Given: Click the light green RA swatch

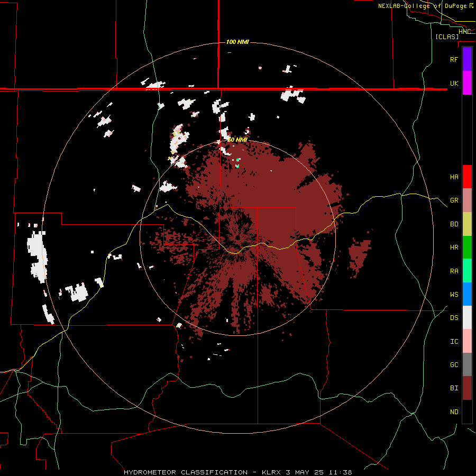Looking at the screenshot, I should [x=467, y=271].
